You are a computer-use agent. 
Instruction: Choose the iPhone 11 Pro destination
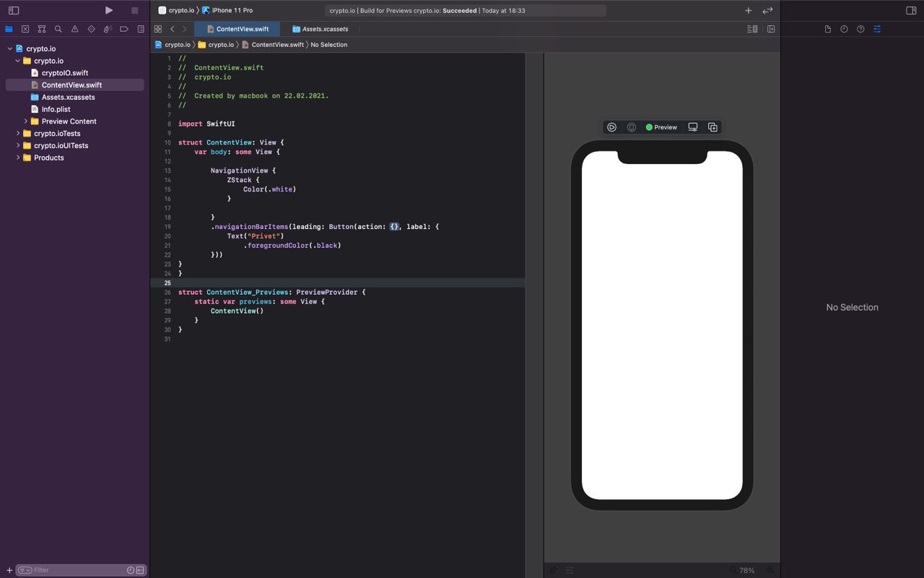click(228, 10)
